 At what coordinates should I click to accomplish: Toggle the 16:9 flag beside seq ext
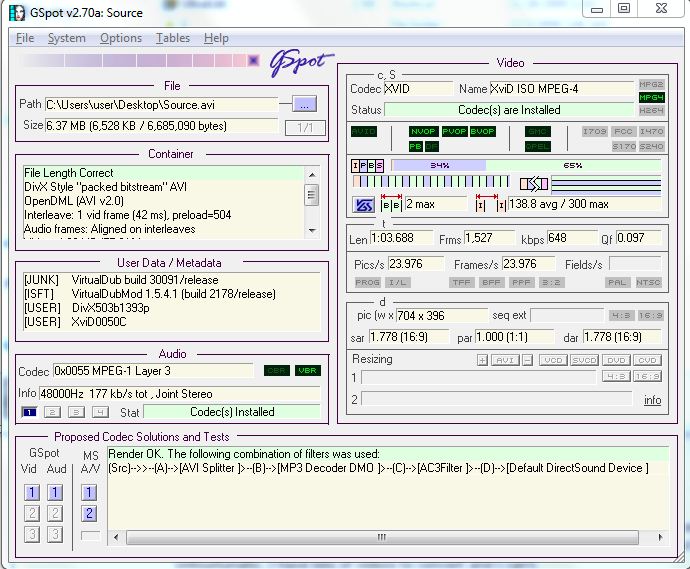(x=650, y=316)
